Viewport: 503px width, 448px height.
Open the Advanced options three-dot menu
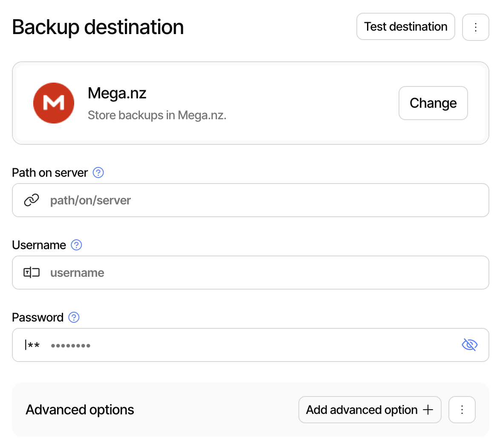pos(462,409)
